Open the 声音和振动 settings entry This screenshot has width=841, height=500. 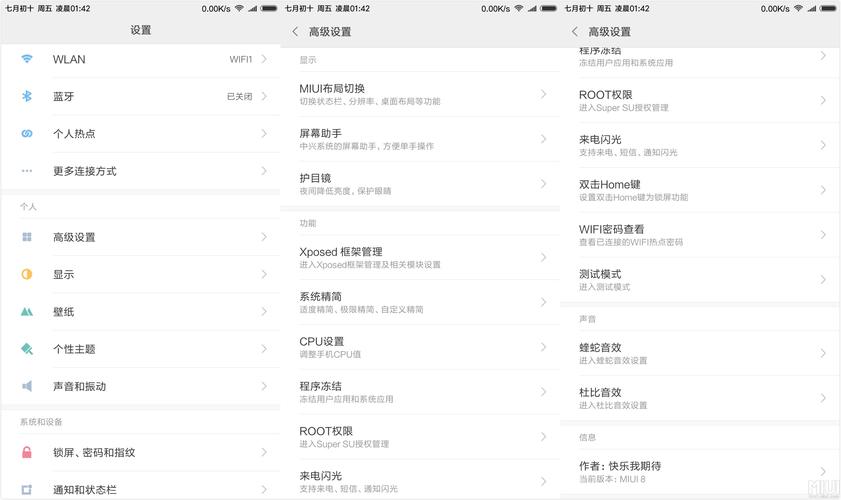click(x=141, y=386)
